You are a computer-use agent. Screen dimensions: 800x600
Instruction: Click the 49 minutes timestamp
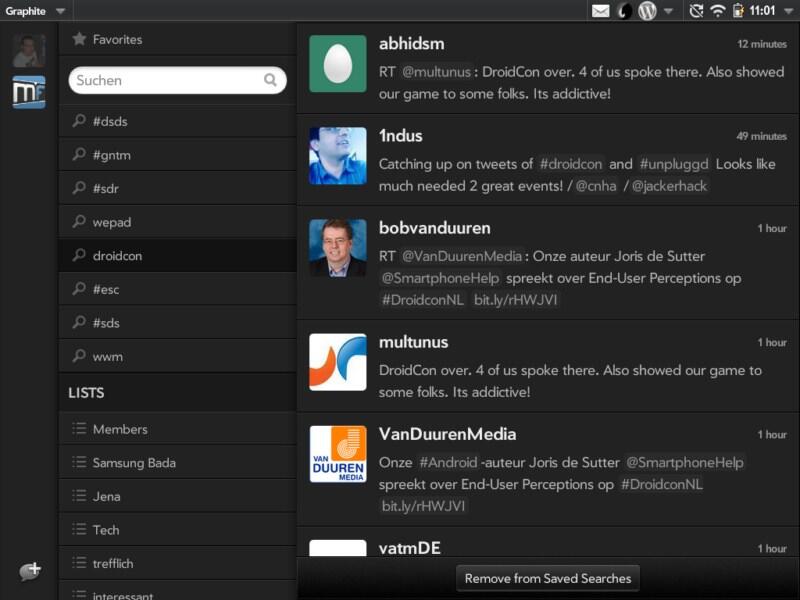point(762,136)
